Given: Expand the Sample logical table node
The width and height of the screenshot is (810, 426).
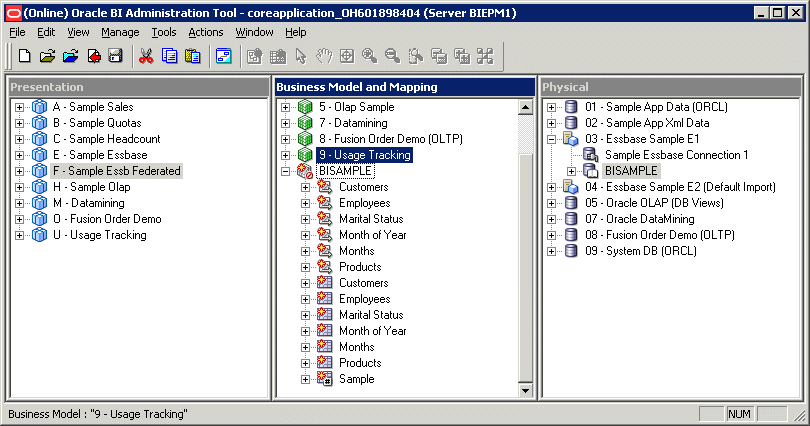Looking at the screenshot, I should pyautogui.click(x=305, y=380).
